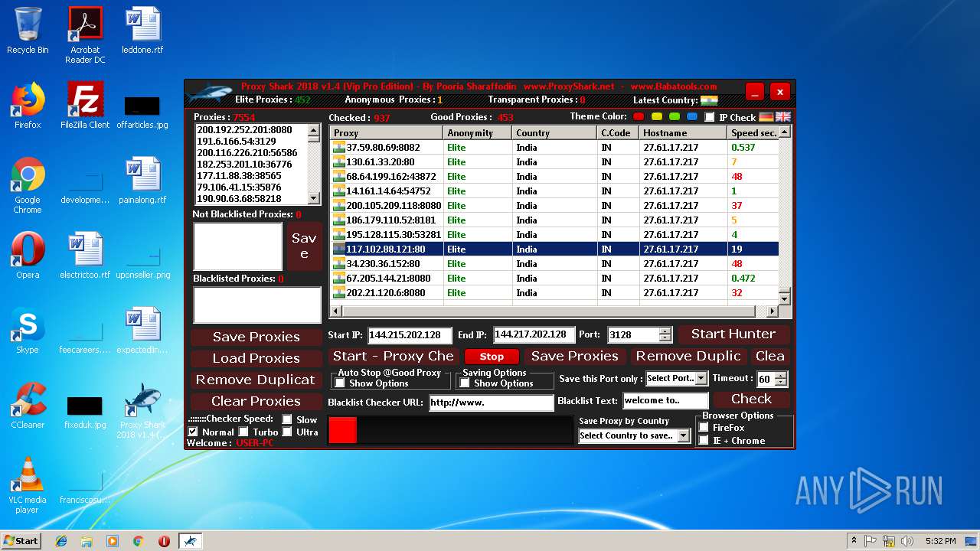Uncheck Normal checker speed
The height and width of the screenshot is (551, 980).
193,432
